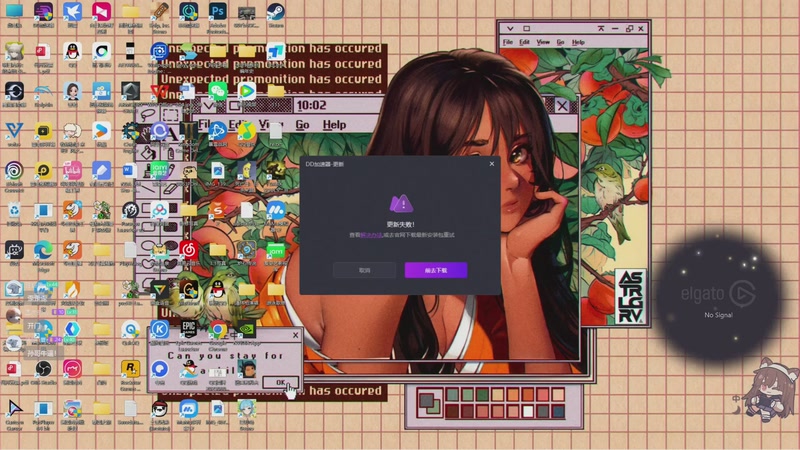
Task: Open the Baidu Netdisk icon
Action: pyautogui.click(x=160, y=210)
